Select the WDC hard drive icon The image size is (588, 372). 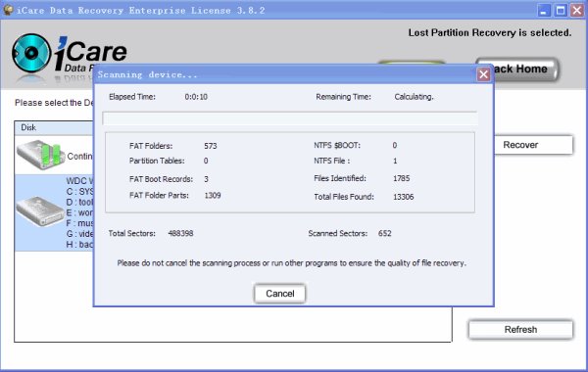[x=39, y=210]
